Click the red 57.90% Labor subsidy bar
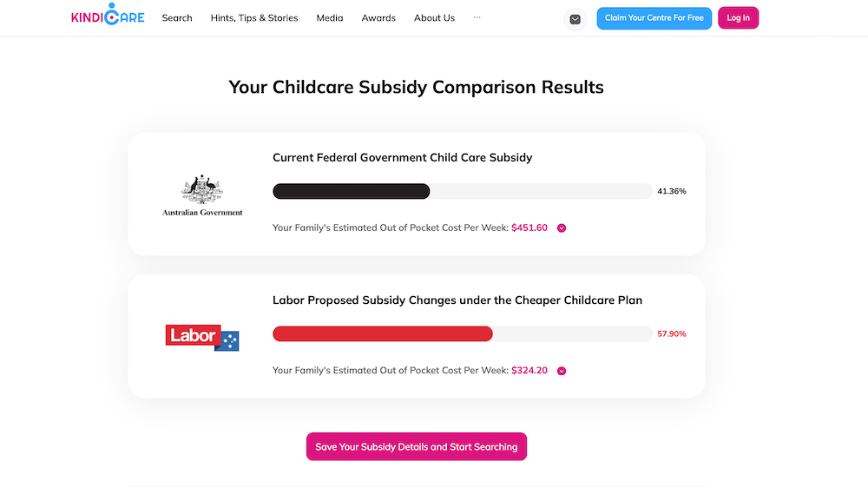The width and height of the screenshot is (868, 488). 382,333
